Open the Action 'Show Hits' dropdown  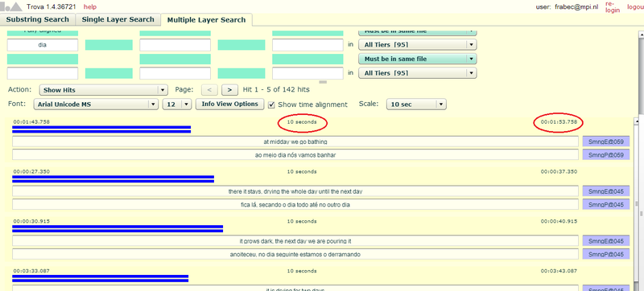click(x=104, y=90)
